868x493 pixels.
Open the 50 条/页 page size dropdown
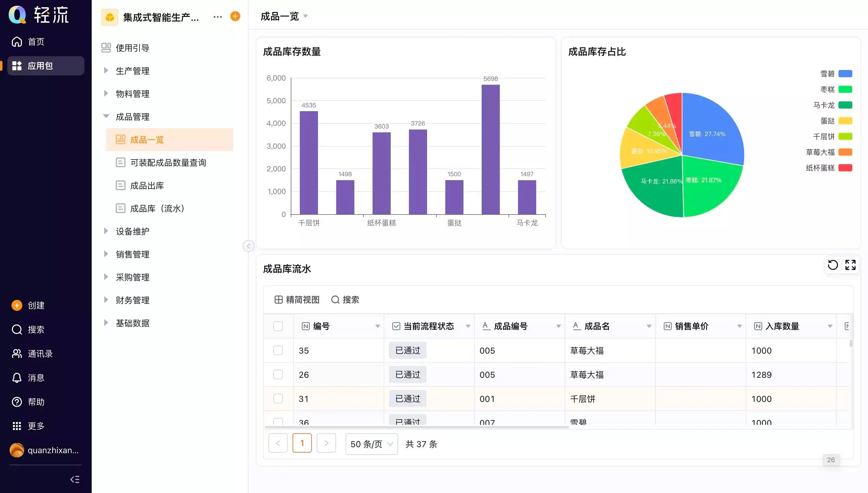tap(371, 444)
